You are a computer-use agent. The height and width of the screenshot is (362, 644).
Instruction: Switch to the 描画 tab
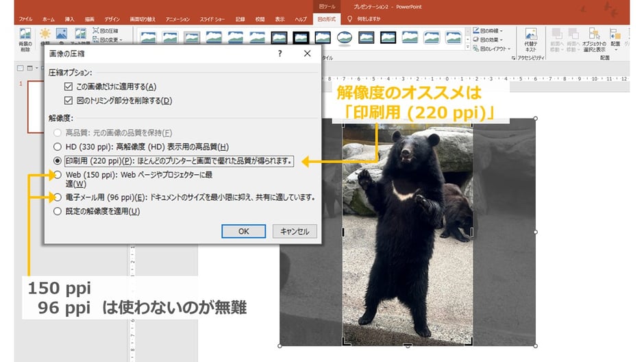click(x=90, y=19)
